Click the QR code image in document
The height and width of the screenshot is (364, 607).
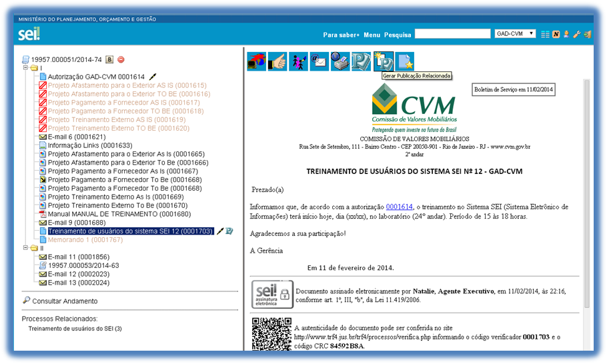271,334
